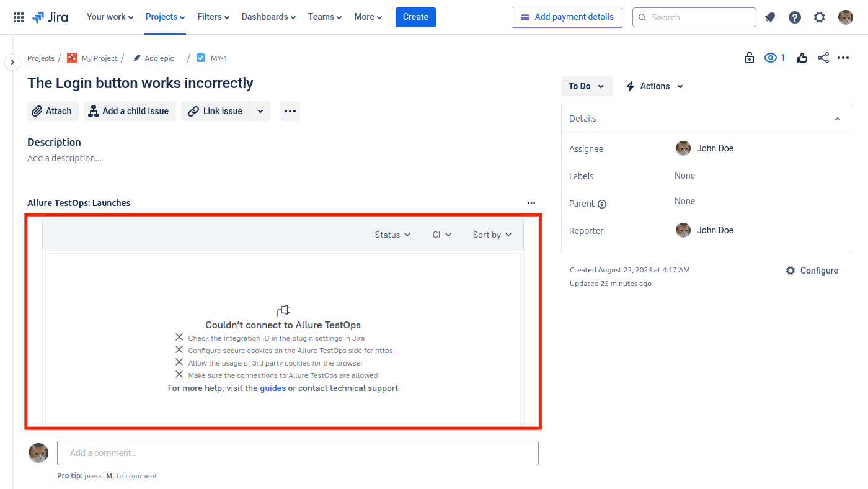Click the Create button
The image size is (868, 489).
415,17
